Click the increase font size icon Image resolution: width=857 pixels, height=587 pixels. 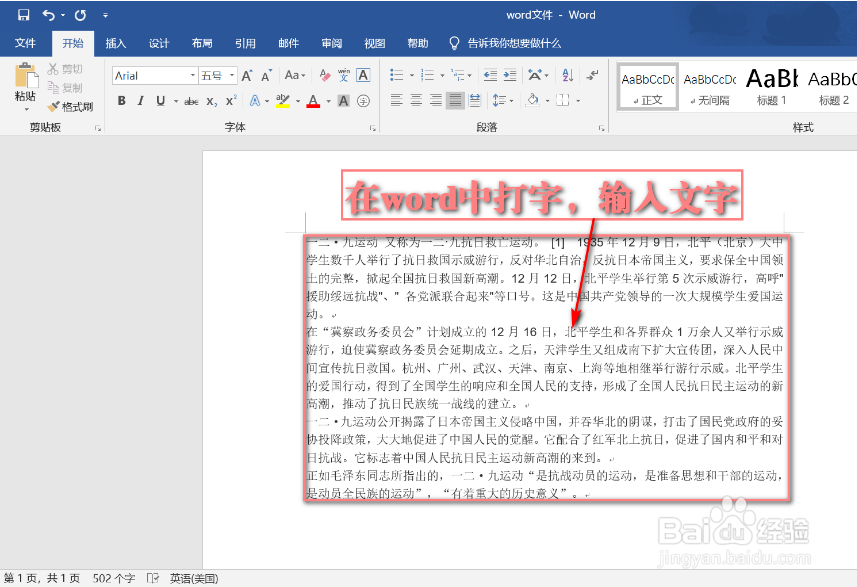(x=247, y=75)
